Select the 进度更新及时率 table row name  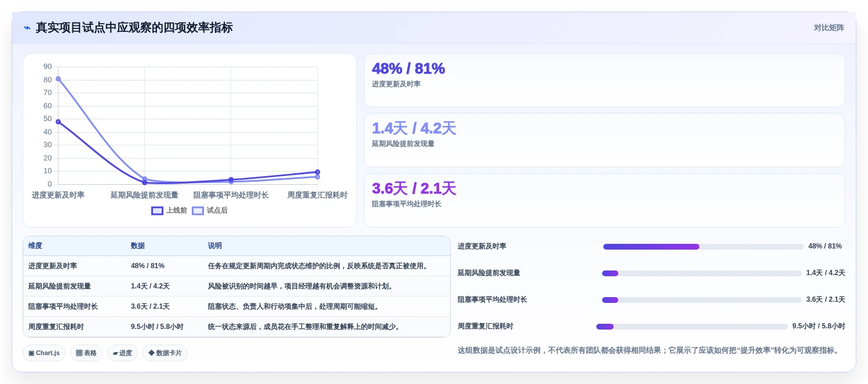[53, 266]
